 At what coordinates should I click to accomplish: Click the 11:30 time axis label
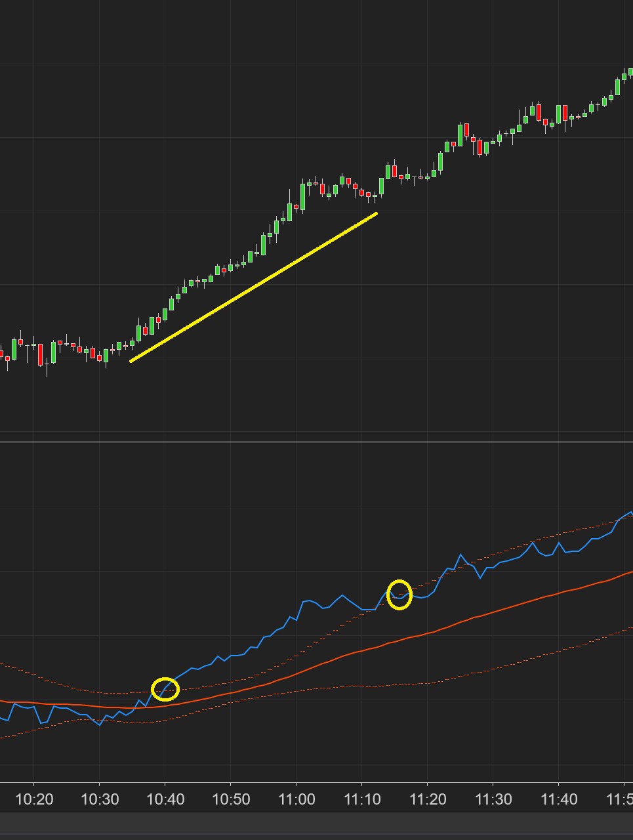point(493,799)
